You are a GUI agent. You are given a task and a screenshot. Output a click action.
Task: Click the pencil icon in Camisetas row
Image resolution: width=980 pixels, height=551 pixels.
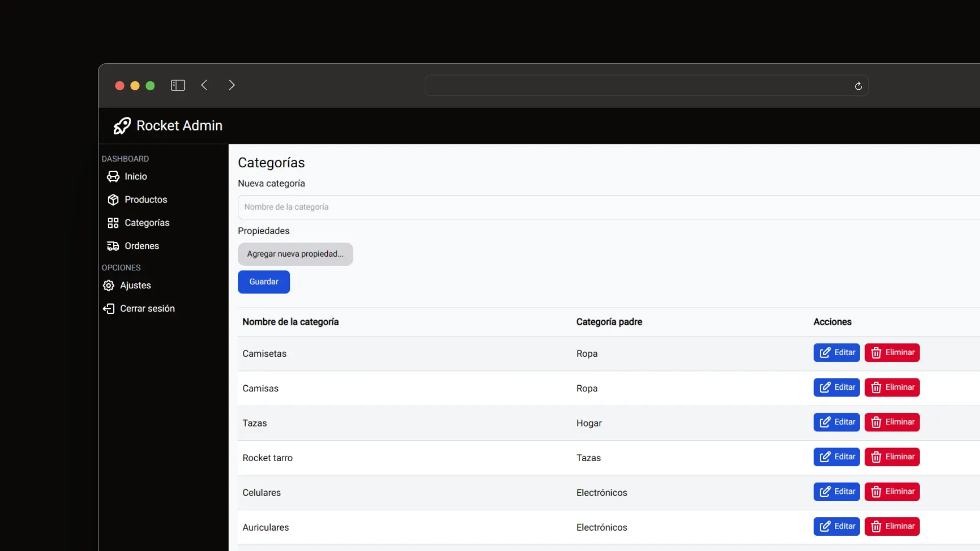tap(825, 353)
